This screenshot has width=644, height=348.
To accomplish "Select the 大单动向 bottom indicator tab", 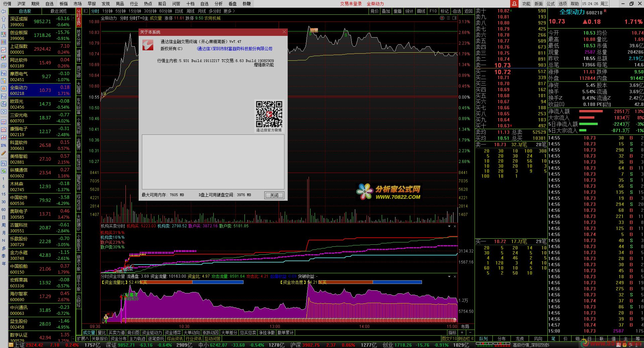I will (192, 333).
